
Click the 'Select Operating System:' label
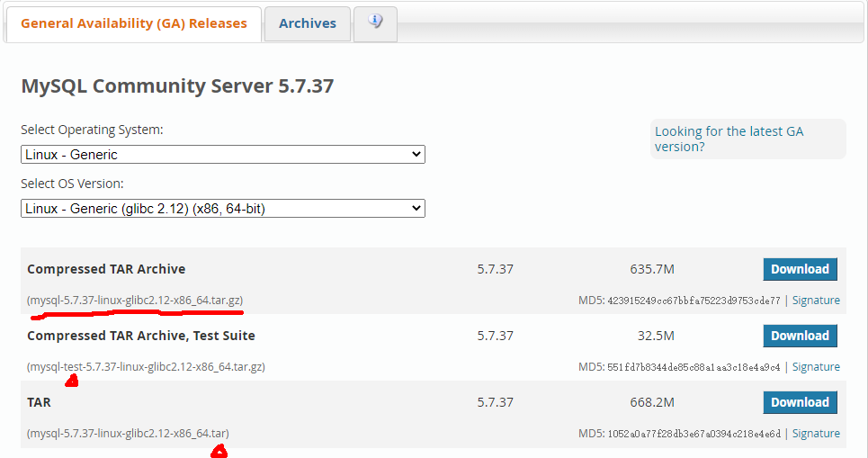click(x=92, y=130)
